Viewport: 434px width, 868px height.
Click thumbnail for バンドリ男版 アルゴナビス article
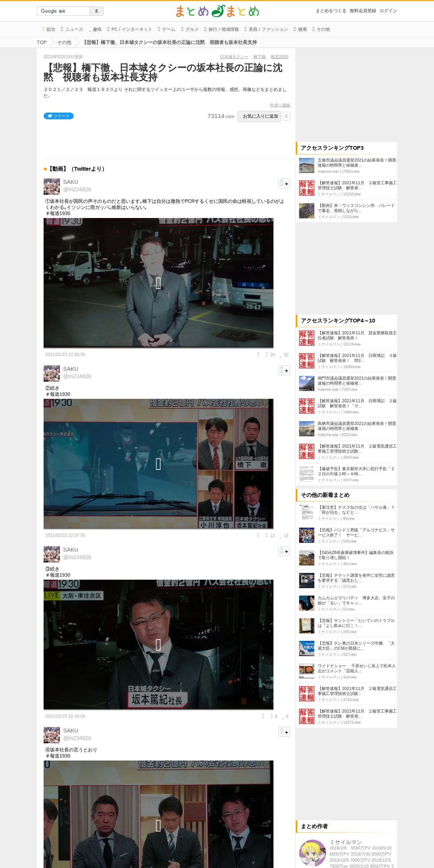click(307, 535)
